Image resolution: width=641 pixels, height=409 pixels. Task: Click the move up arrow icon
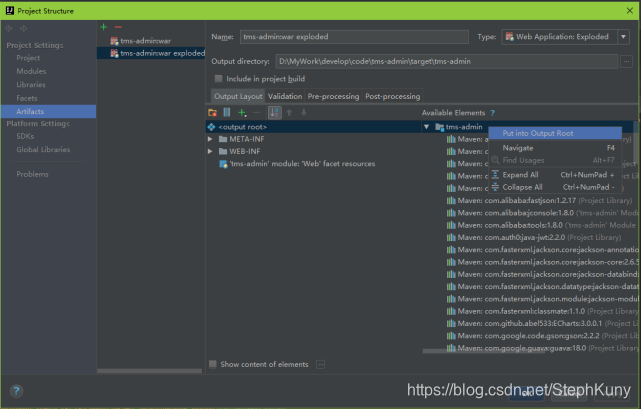(289, 112)
